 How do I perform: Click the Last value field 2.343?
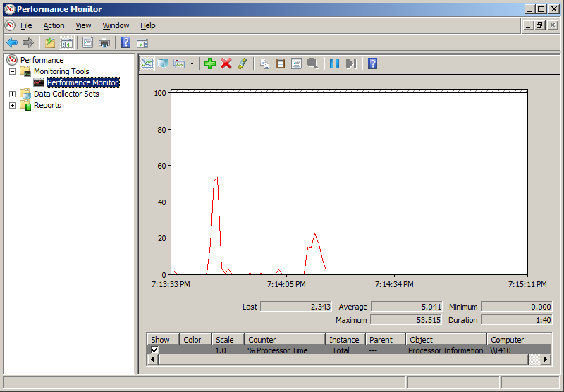coord(296,307)
